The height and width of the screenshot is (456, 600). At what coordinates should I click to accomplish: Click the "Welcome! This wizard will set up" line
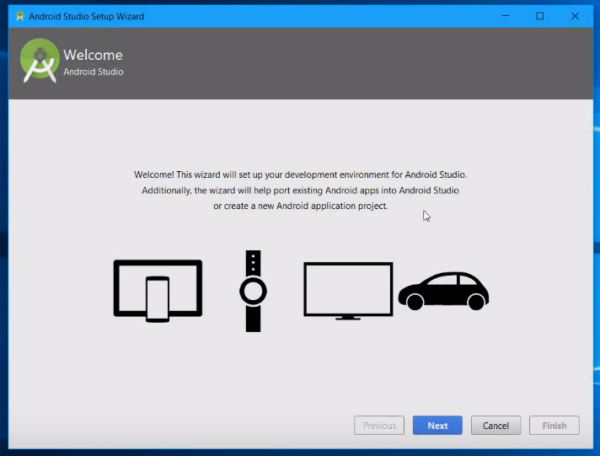[x=300, y=174]
